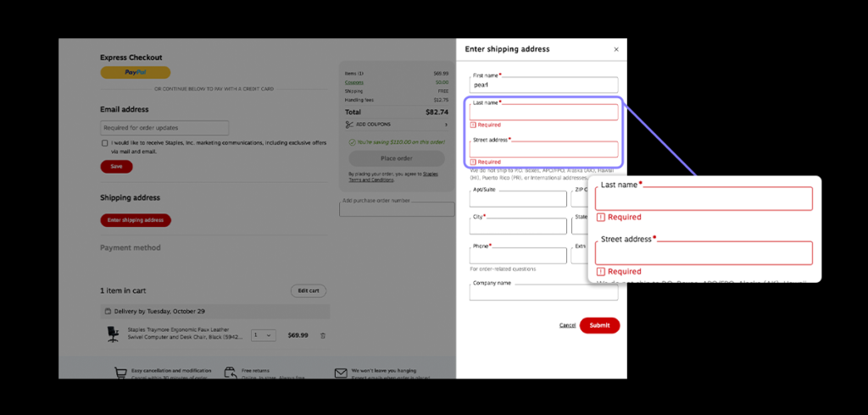The height and width of the screenshot is (415, 868).
Task: Click the Cancel link in address panel
Action: coord(567,325)
